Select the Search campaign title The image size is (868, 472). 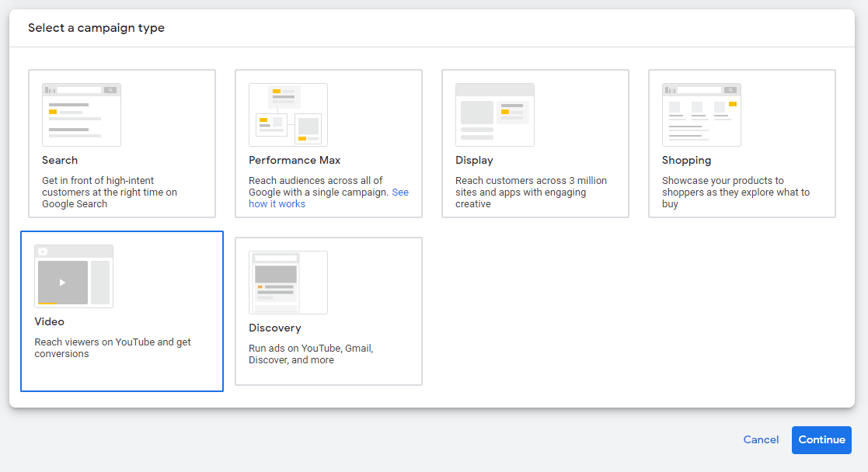pos(60,161)
